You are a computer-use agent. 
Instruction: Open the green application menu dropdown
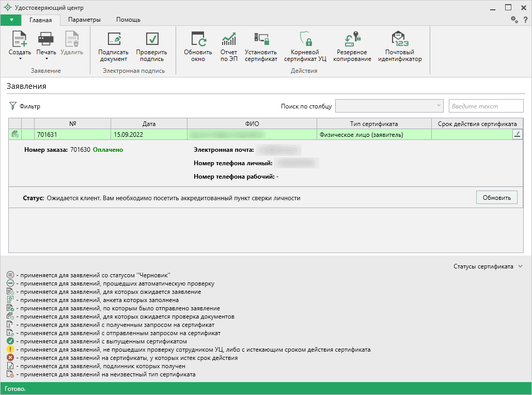point(11,20)
